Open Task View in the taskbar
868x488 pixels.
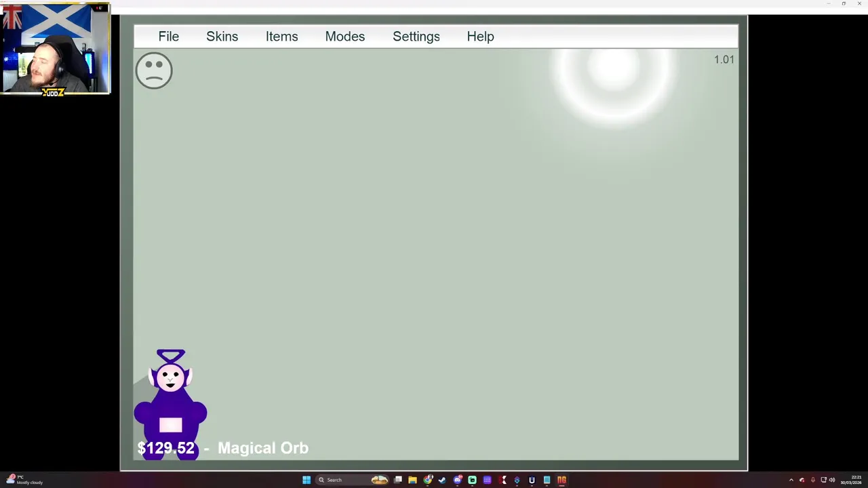tap(398, 480)
